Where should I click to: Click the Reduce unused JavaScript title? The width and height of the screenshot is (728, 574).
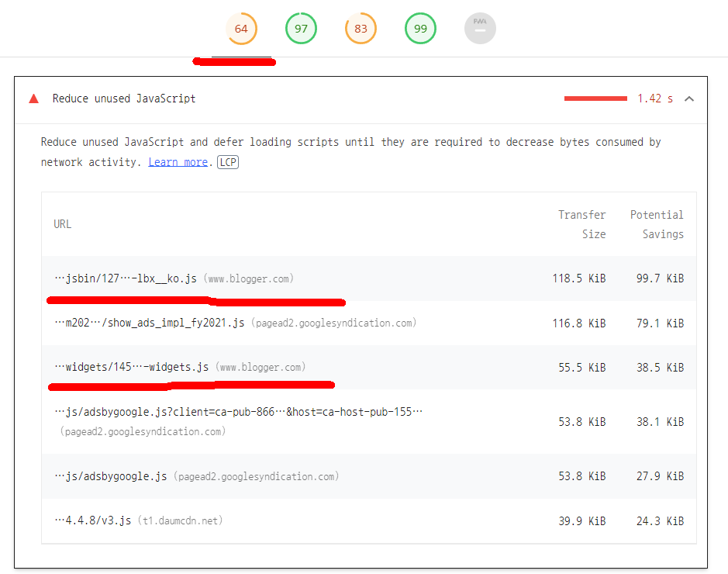click(x=124, y=99)
